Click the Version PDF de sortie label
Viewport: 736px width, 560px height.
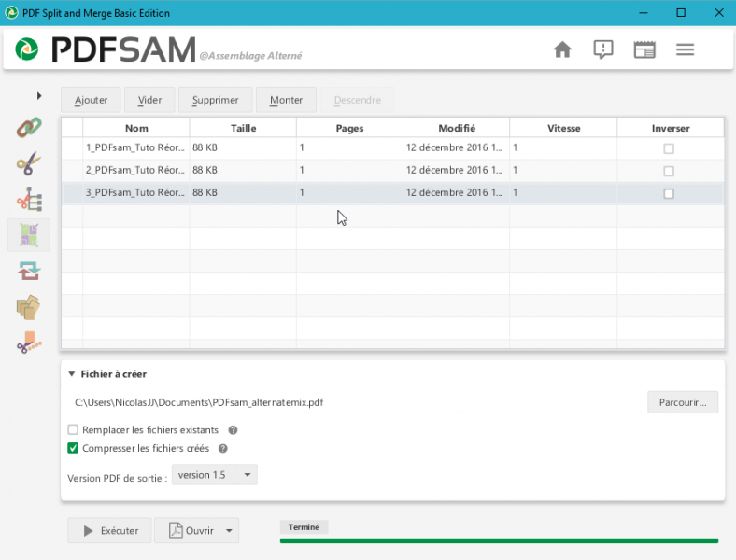coord(118,479)
